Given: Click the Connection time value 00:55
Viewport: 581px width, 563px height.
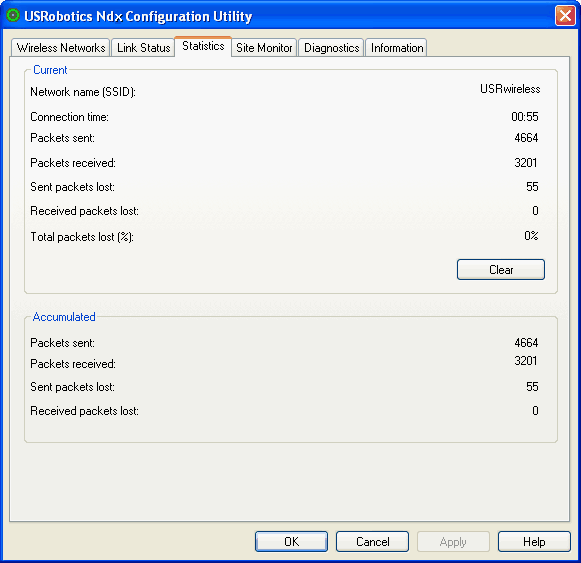Looking at the screenshot, I should pos(525,117).
